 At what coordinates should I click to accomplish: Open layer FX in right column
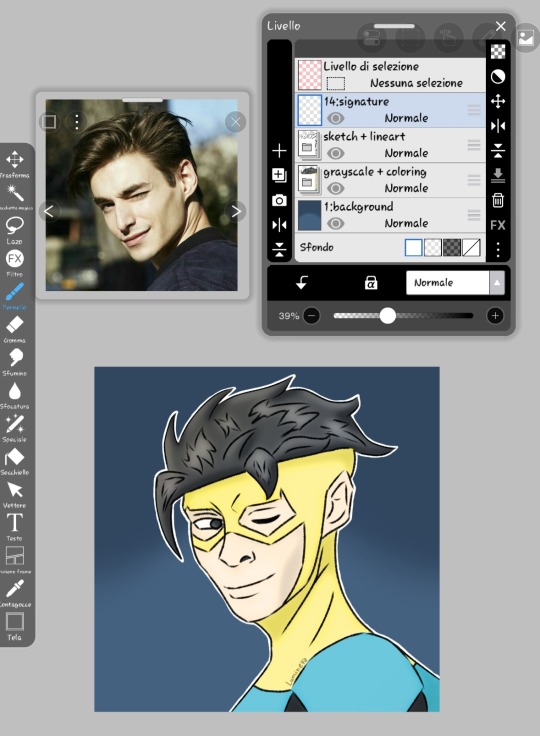pos(498,225)
